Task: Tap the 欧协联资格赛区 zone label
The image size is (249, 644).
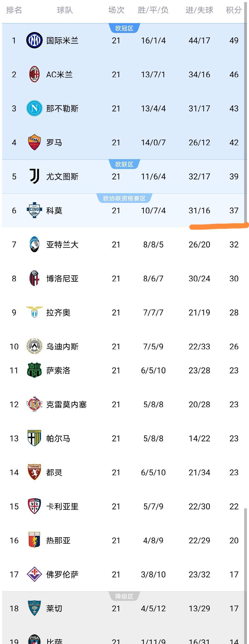Action: (x=124, y=198)
